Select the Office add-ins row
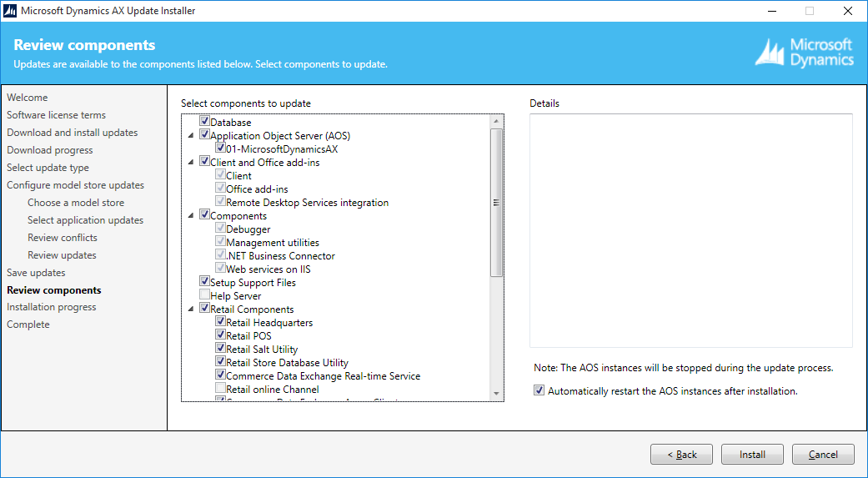 [257, 189]
